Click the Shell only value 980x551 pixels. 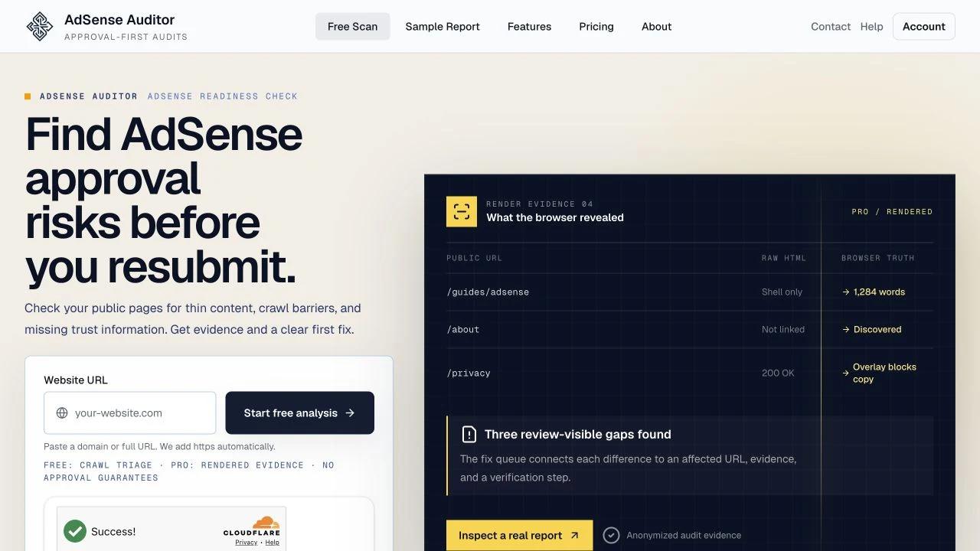[x=782, y=292]
